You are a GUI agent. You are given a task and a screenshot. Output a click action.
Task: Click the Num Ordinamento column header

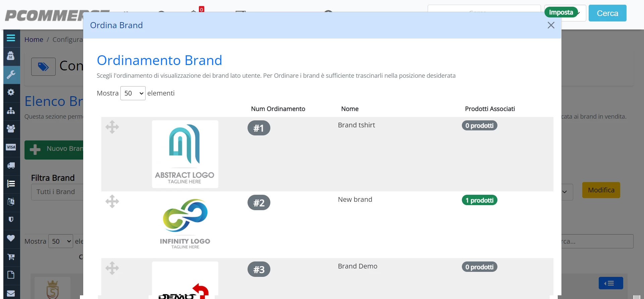[278, 109]
